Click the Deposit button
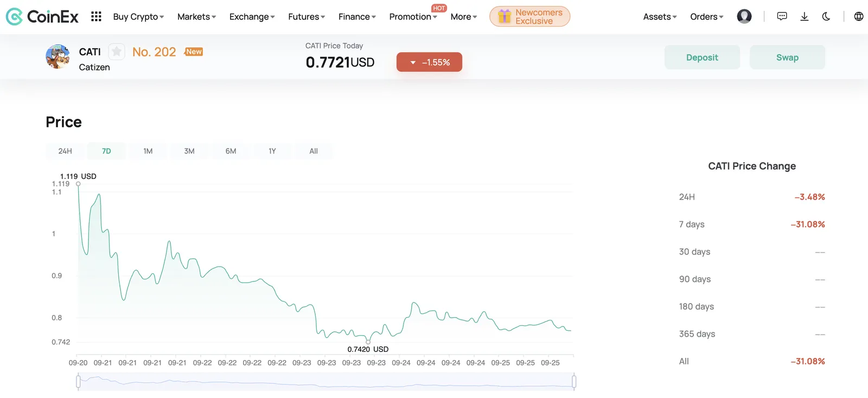 coord(702,57)
